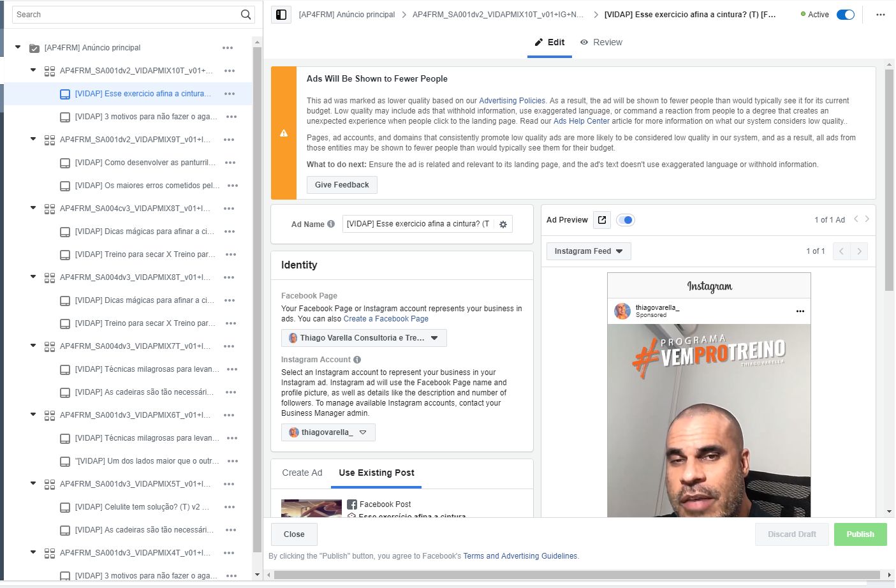Viewport: 896px width, 588px height.
Task: Open the Ads Help Center link
Action: (582, 121)
